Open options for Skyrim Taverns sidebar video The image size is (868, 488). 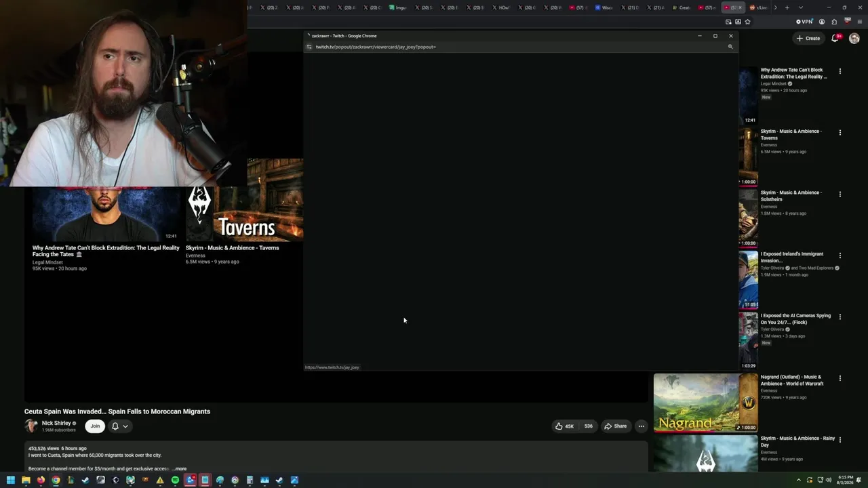(840, 133)
